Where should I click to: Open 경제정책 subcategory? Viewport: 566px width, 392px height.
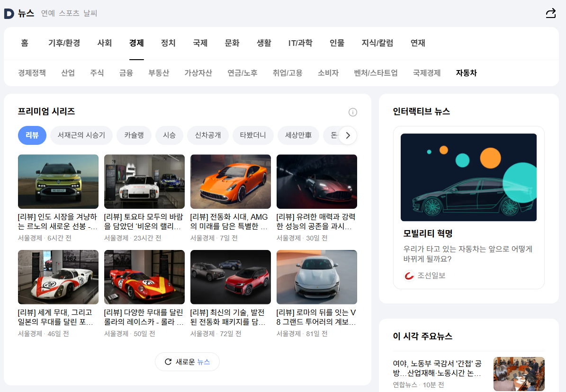[32, 73]
